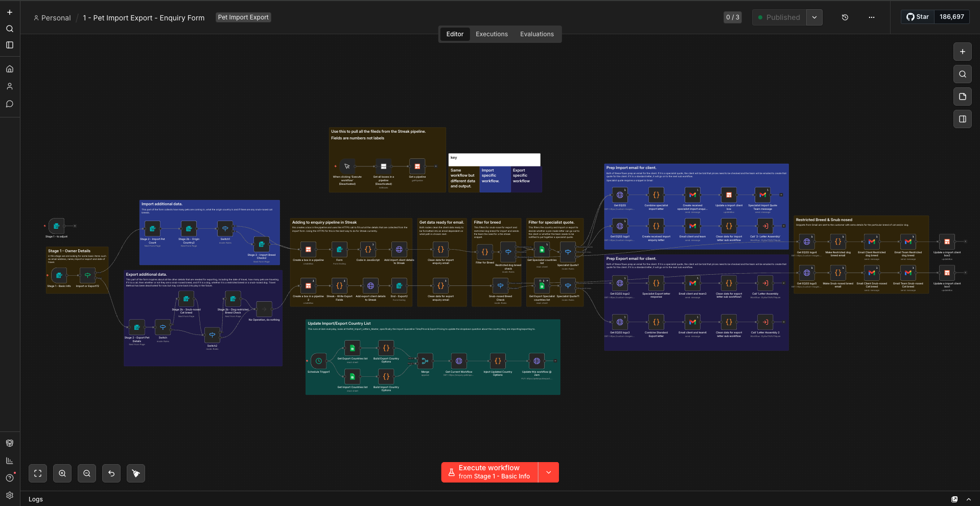Click the add node plus button on canvas
Viewport: 980px width, 506px height.
[963, 52]
